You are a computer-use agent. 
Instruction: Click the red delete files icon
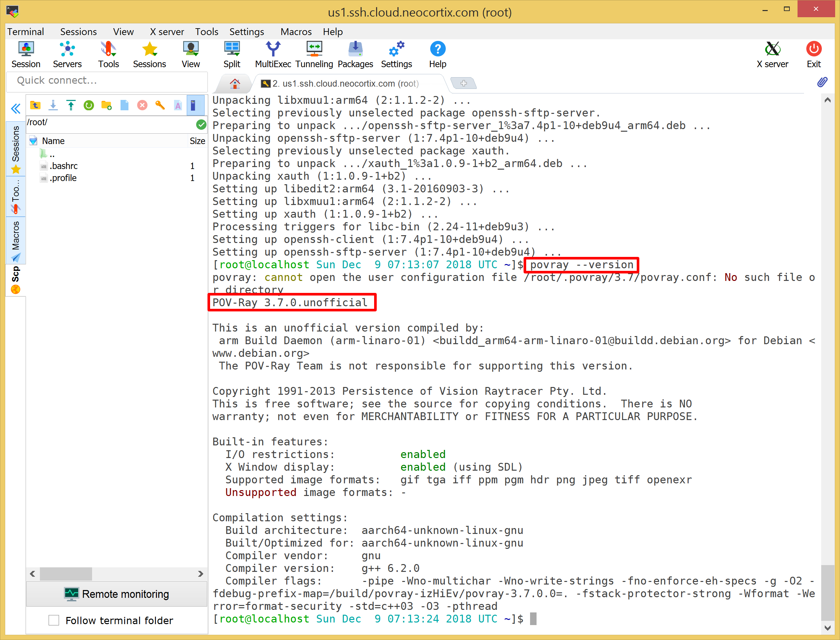pyautogui.click(x=142, y=105)
